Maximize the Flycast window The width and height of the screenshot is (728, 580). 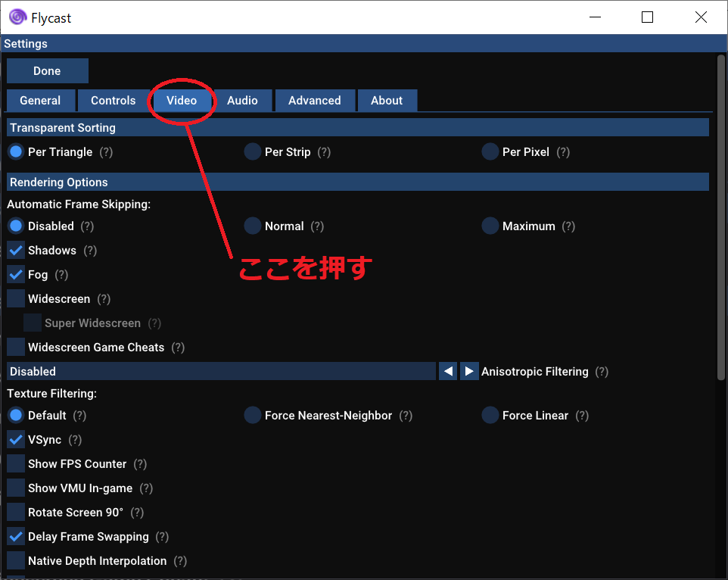(647, 17)
